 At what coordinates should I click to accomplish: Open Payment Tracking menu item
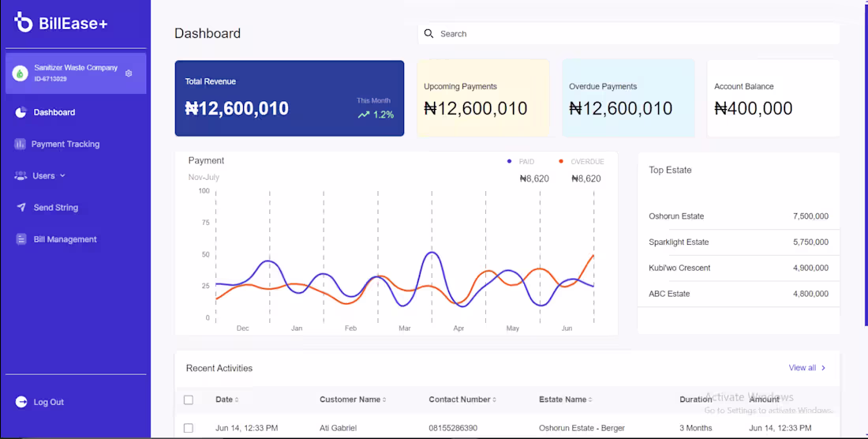point(65,144)
